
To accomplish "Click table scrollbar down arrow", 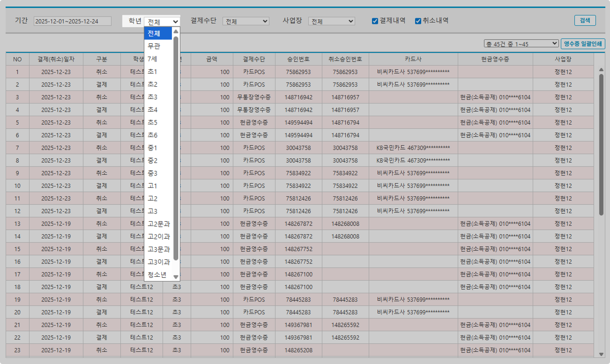I will coord(601,354).
